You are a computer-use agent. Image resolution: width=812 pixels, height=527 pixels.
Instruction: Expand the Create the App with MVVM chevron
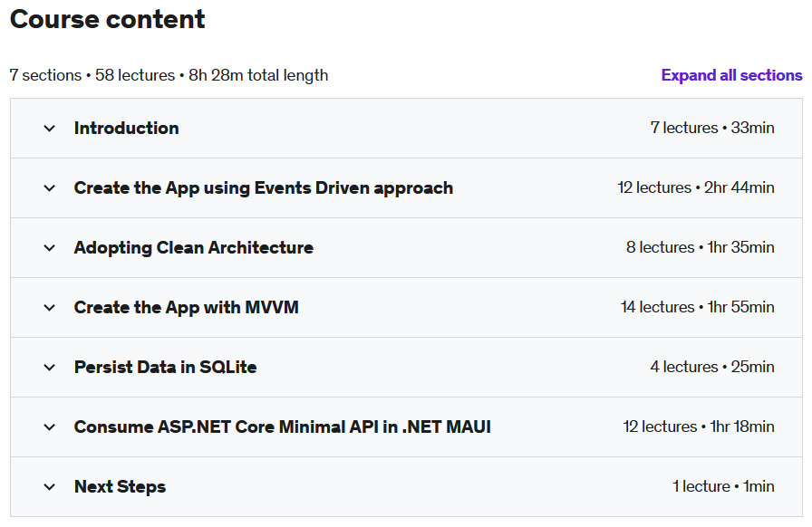pyautogui.click(x=49, y=308)
